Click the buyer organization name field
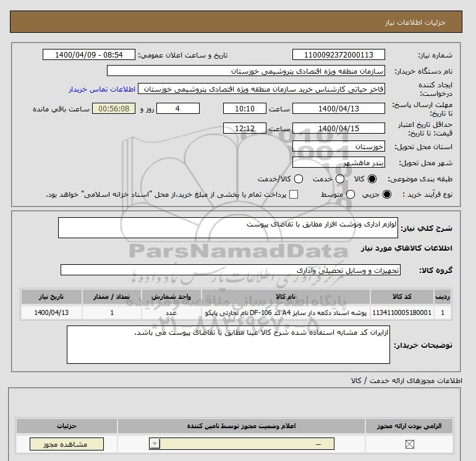This screenshot has height=461, width=476. coord(246,71)
